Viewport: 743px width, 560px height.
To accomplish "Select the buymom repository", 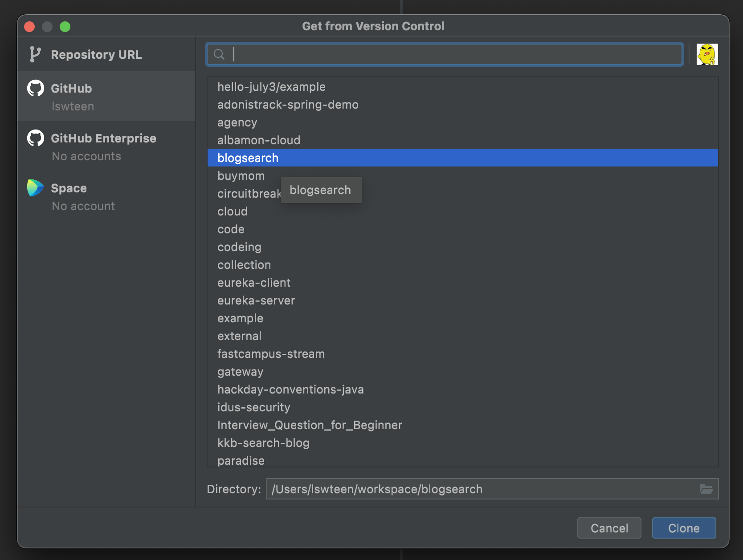I will 462,175.
